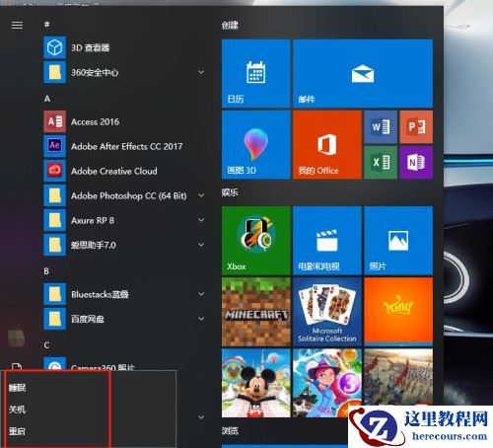Open the King game tile
The height and width of the screenshot is (448, 493).
click(x=398, y=312)
